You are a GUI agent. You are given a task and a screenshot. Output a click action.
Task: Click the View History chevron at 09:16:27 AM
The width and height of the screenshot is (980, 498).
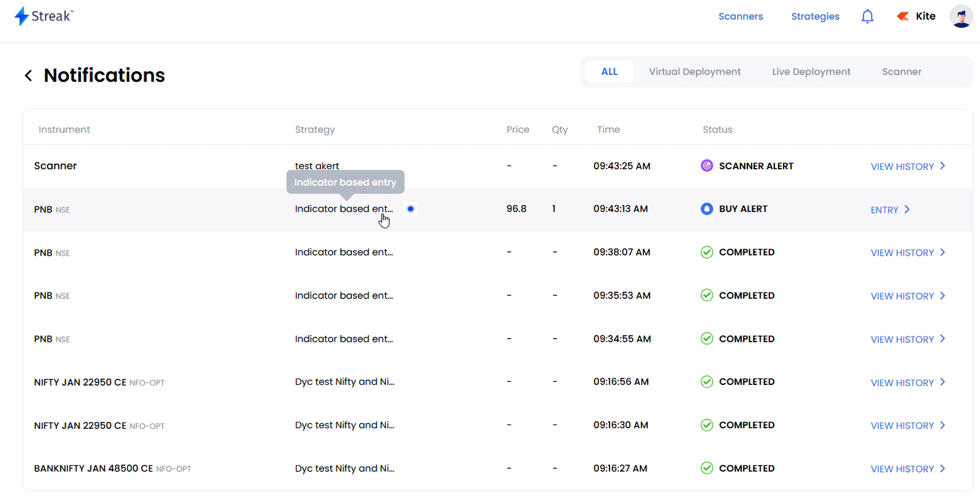coord(942,468)
